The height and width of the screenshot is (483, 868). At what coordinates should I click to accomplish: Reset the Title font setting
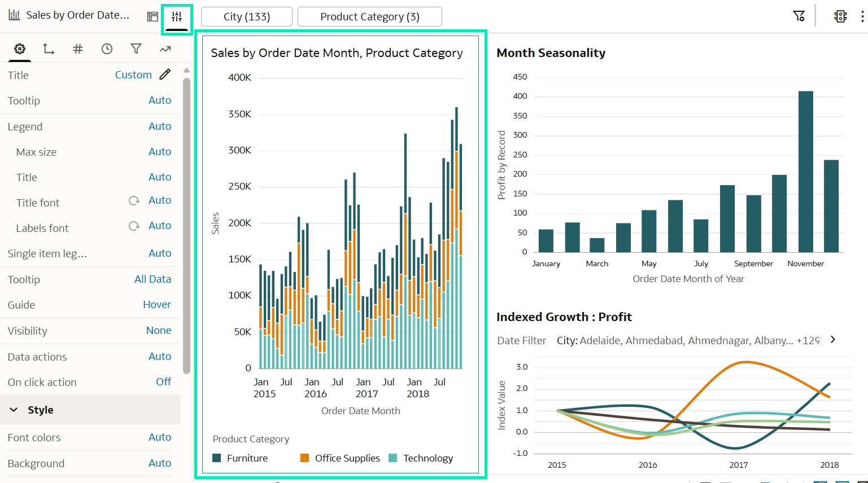134,200
